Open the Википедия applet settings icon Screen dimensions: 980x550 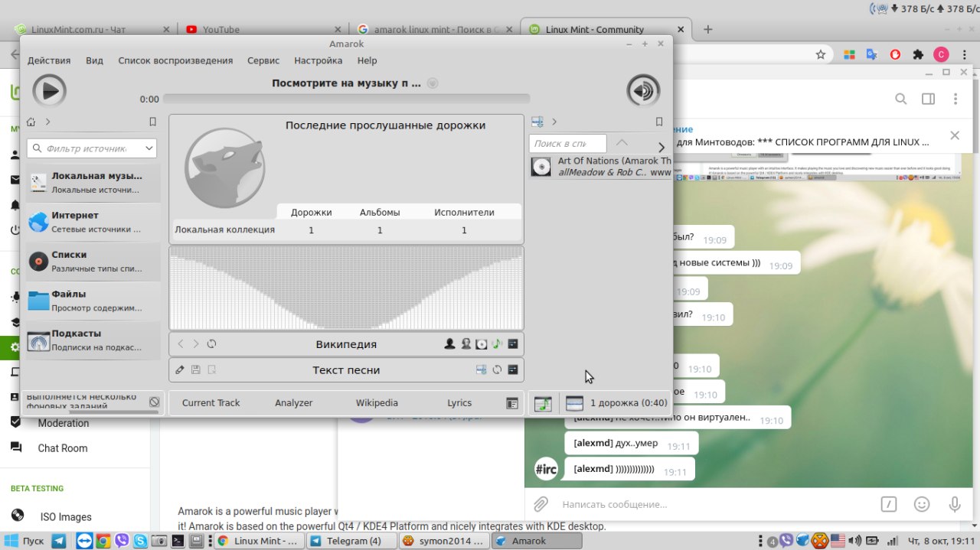513,344
